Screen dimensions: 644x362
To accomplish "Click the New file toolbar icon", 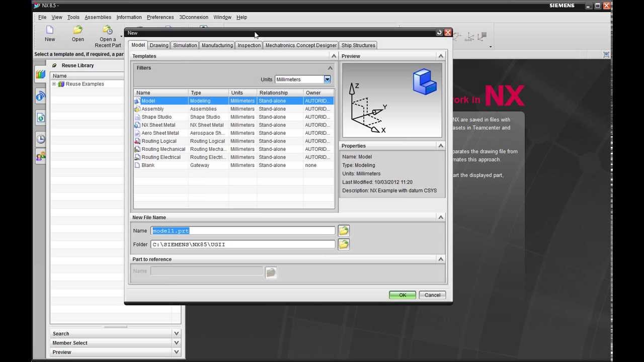I will (49, 30).
